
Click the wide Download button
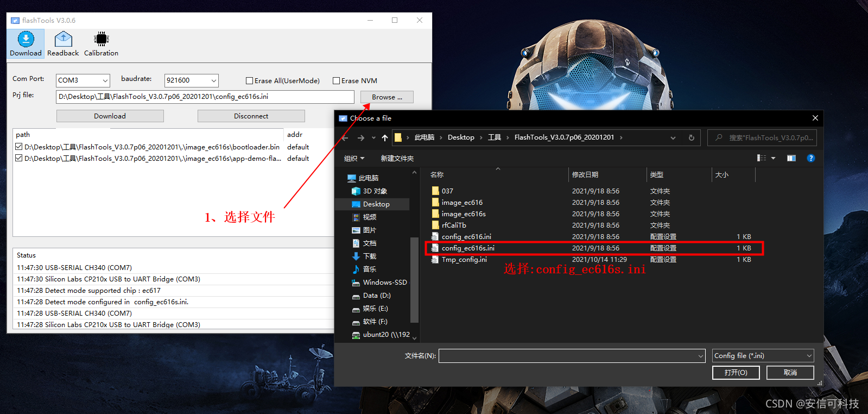coord(110,116)
